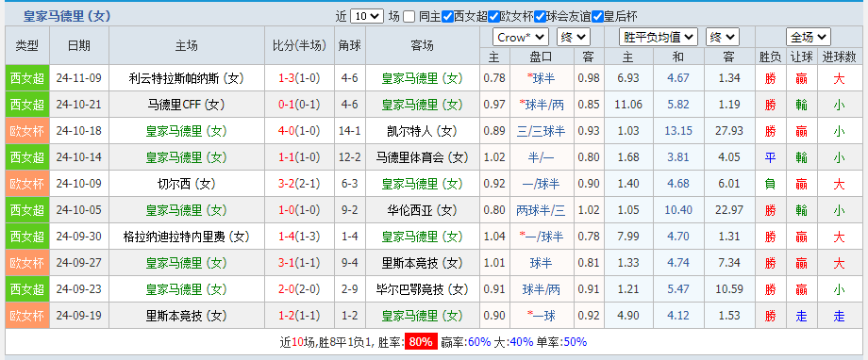
Task: Uncheck the 皇后杯 filter checkbox
Action: coord(597,17)
